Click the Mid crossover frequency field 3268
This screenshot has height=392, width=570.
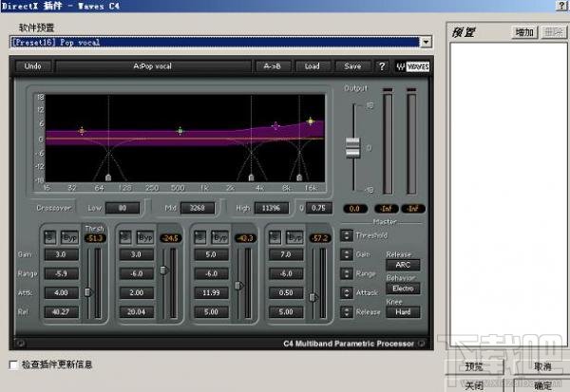[199, 207]
